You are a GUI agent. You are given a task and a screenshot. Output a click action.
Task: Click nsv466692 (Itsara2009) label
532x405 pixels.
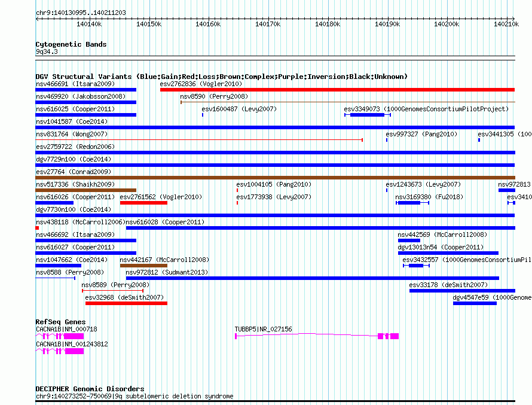click(x=75, y=235)
